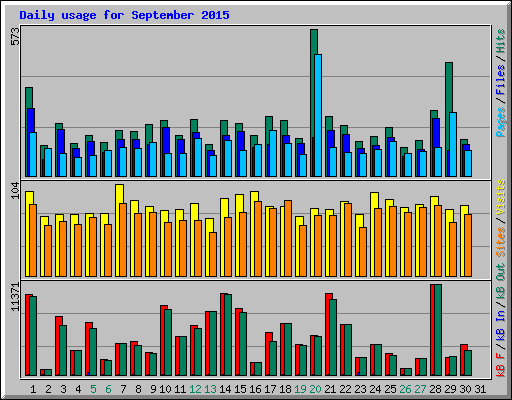Click the 'Pages' legend label

[501, 122]
